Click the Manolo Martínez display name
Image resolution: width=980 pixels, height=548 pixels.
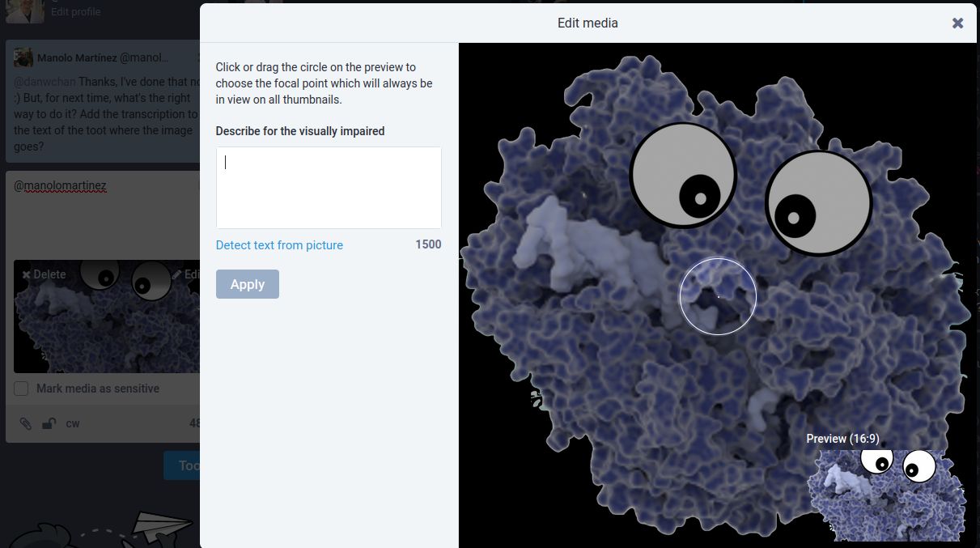[77, 58]
